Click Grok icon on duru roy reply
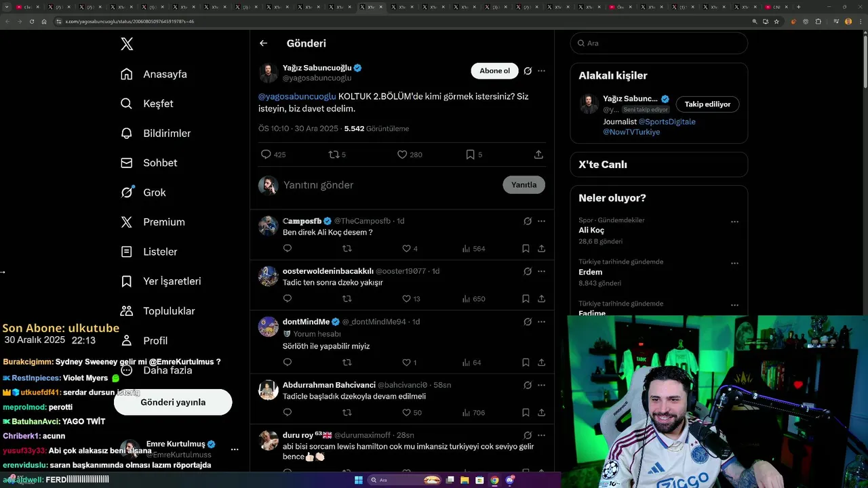The width and height of the screenshot is (868, 488). [x=528, y=435]
